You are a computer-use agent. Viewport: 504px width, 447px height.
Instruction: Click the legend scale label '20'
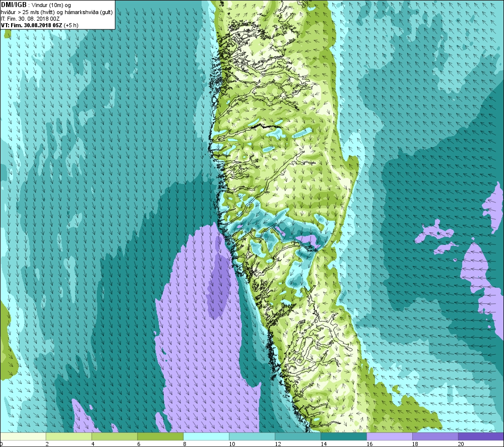point(461,444)
